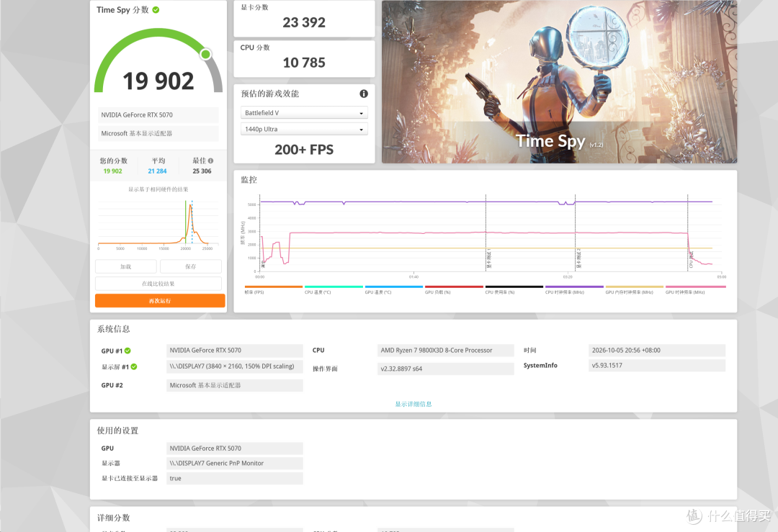This screenshot has width=778, height=532.
Task: Click the main score 19 902
Action: tap(158, 81)
